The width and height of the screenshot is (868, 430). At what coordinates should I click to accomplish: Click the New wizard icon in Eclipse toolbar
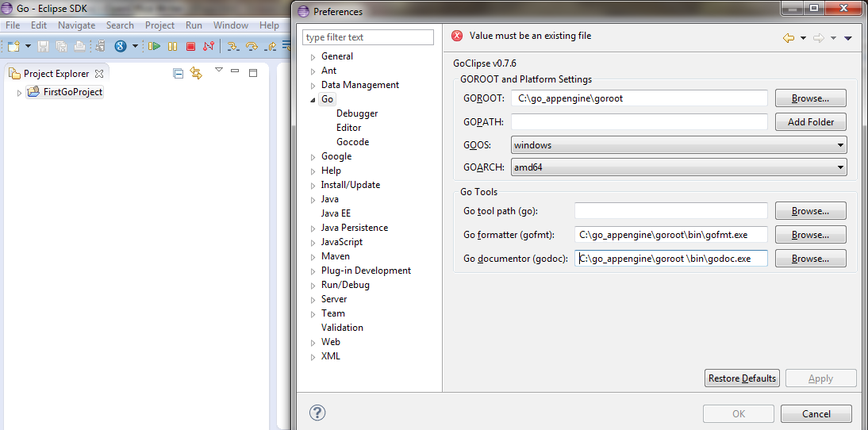[13, 46]
